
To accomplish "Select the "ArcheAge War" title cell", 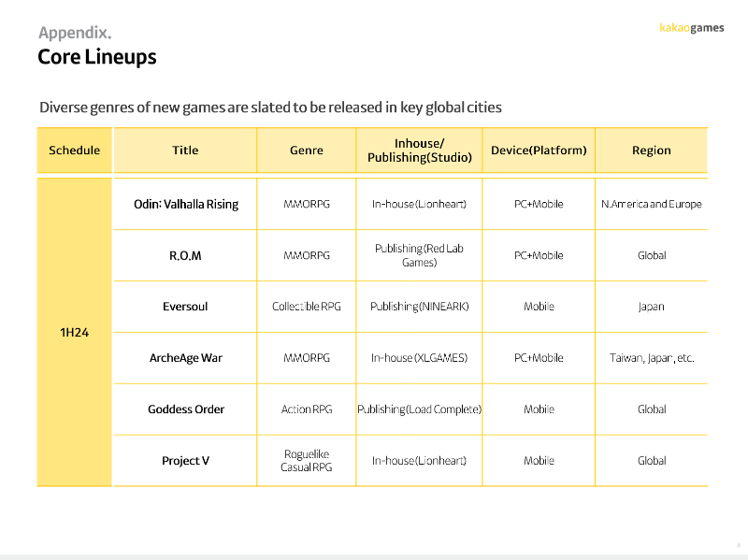I will tap(185, 358).
